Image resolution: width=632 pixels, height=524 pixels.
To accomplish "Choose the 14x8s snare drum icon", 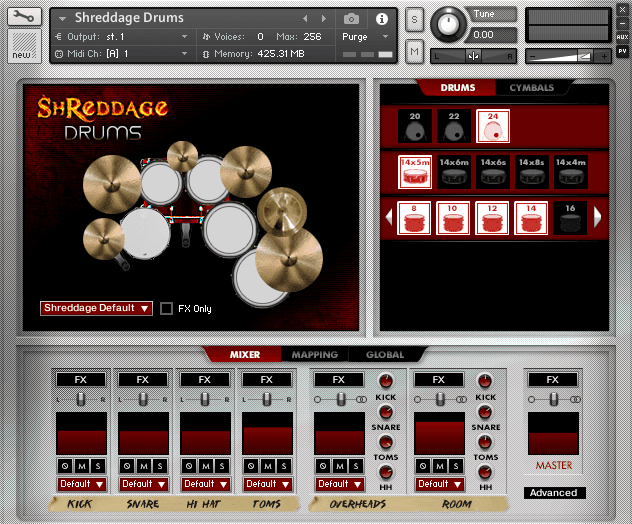I will tap(532, 172).
